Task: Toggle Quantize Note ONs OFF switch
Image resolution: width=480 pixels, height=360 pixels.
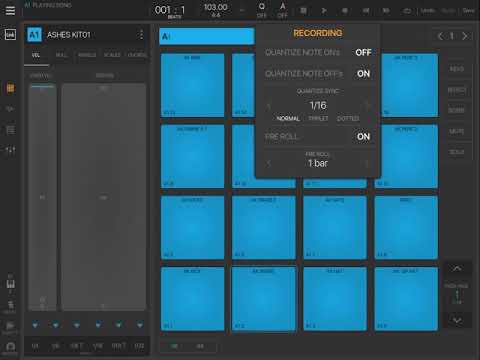Action: [x=363, y=53]
